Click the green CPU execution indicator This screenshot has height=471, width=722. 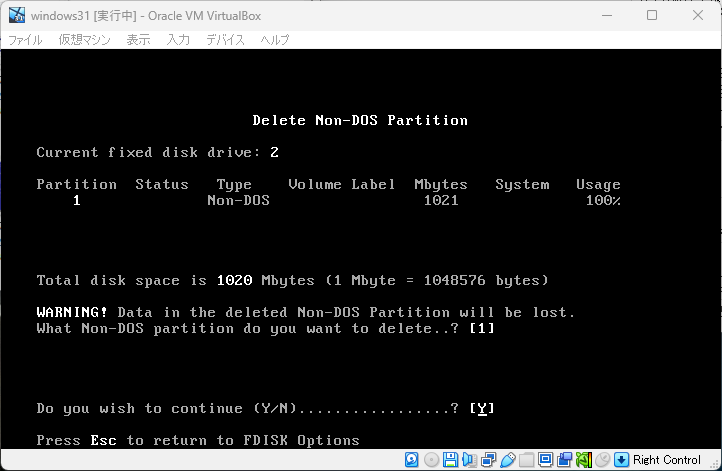[583, 459]
